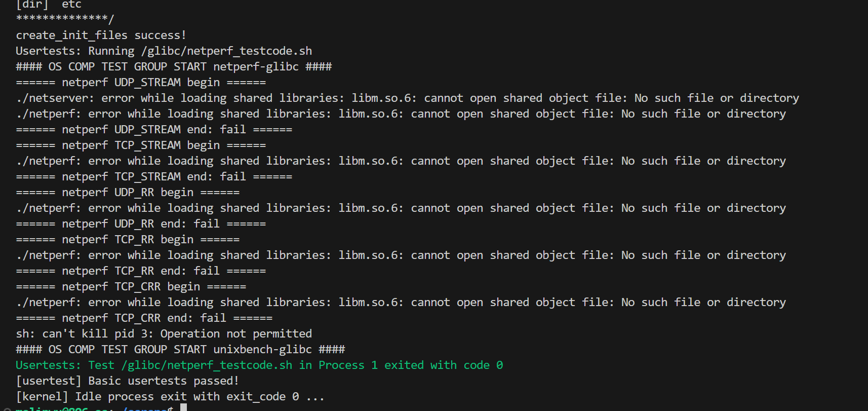This screenshot has width=868, height=411.
Task: Click the command decoration circle beside the prompt
Action: 7,409
